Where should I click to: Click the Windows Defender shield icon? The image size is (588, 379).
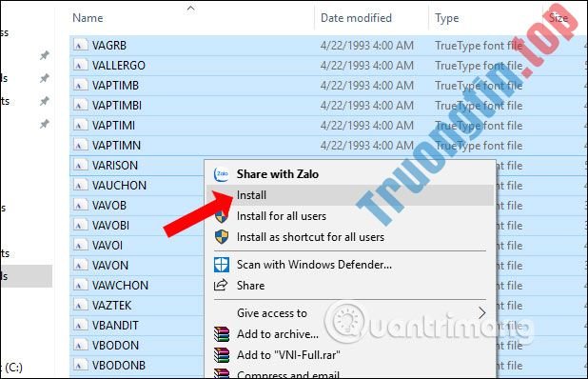[222, 265]
